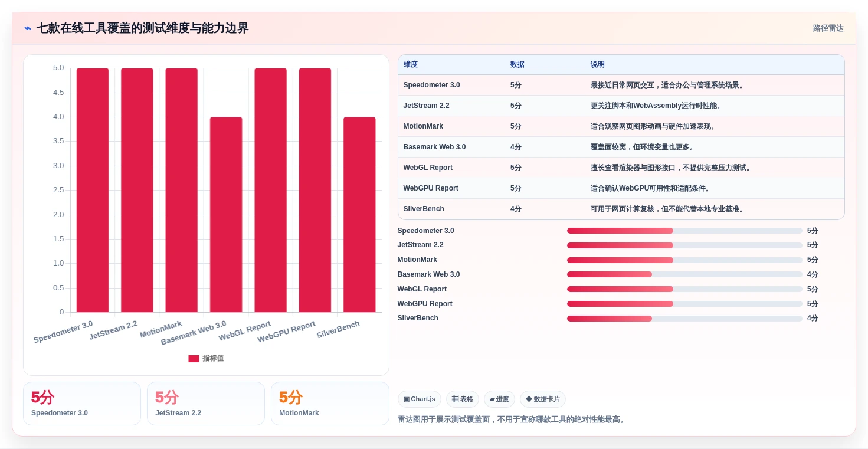Screen dimensions: 868x449
Task: Click the 2.5 y-axis tick label
Action: (58, 190)
